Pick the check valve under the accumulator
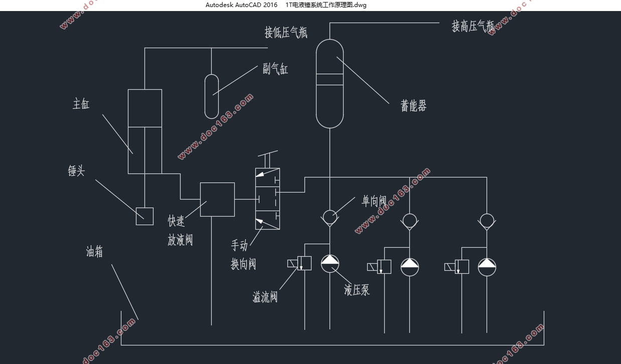 pos(330,218)
